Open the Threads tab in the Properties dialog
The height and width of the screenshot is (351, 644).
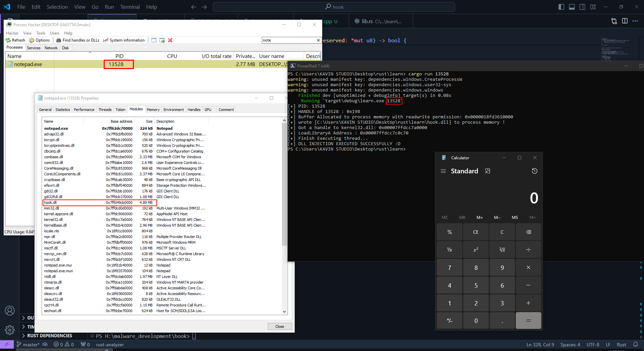pos(105,110)
